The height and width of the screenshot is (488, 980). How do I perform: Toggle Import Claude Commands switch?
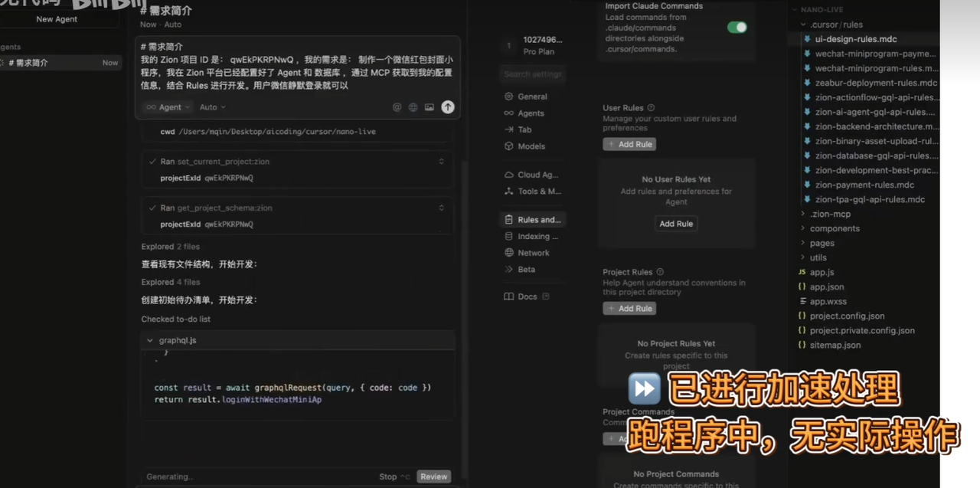737,28
